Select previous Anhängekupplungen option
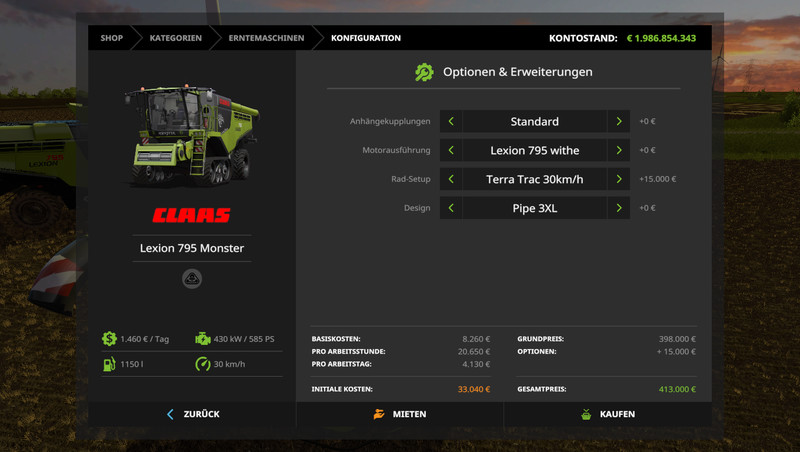The width and height of the screenshot is (800, 452). point(451,122)
